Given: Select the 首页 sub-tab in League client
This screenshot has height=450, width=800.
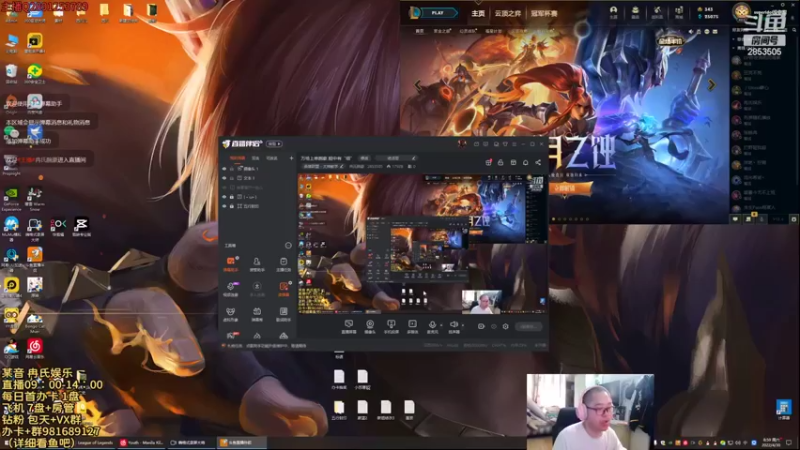Looking at the screenshot, I should [x=419, y=31].
